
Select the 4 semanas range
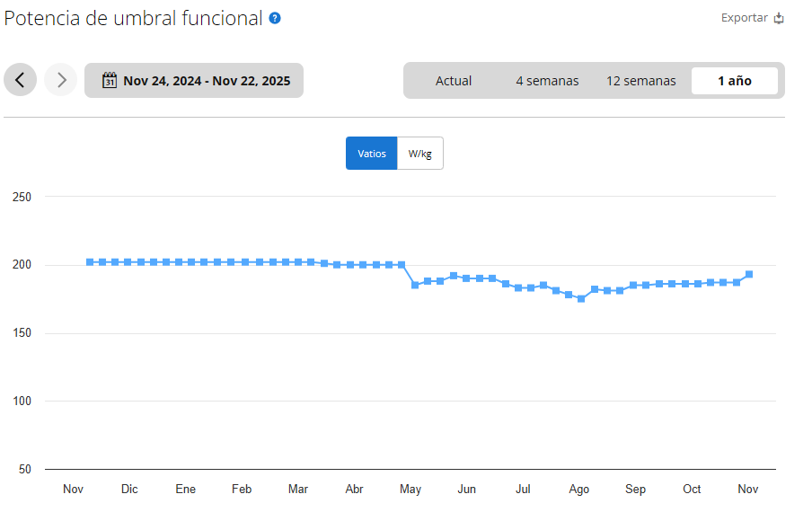tap(547, 81)
